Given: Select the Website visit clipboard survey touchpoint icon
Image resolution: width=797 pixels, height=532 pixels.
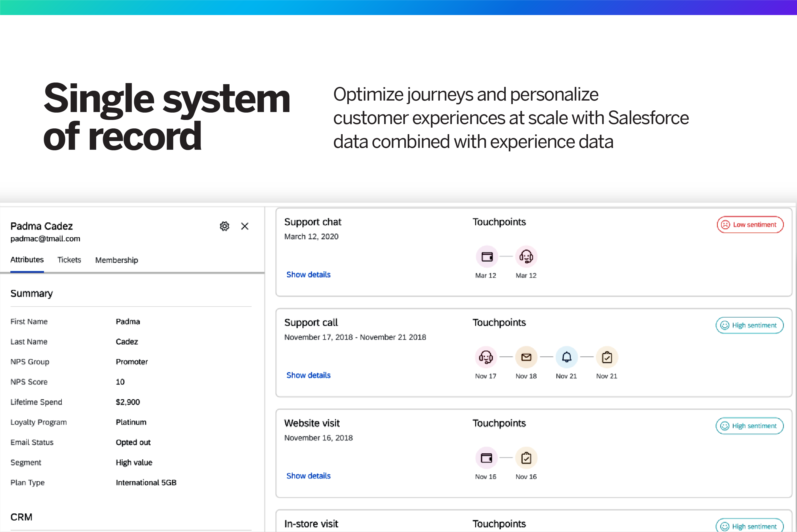Looking at the screenshot, I should click(x=526, y=458).
